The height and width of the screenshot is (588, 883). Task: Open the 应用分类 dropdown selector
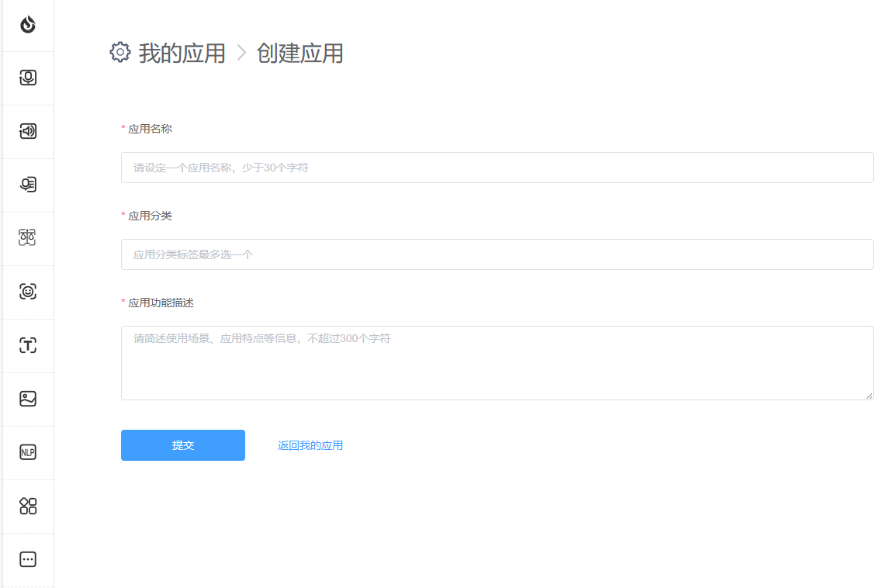click(497, 254)
